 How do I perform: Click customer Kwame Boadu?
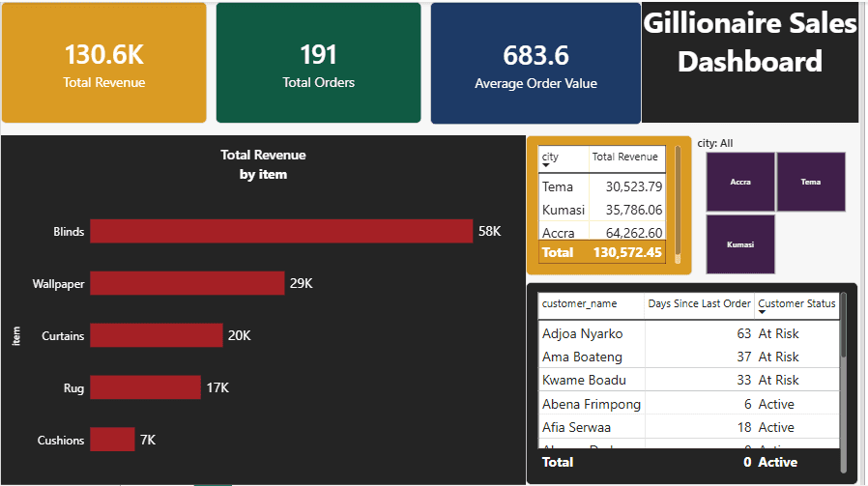pyautogui.click(x=584, y=381)
